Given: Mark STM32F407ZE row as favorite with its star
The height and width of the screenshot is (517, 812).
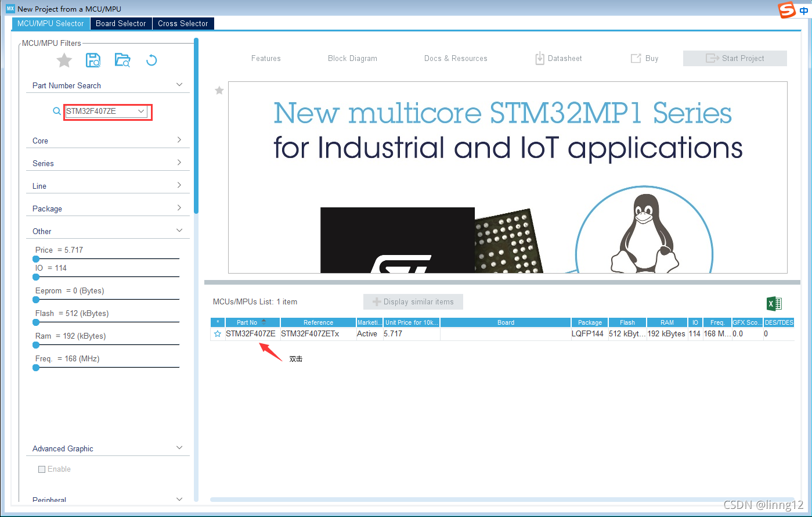Looking at the screenshot, I should pyautogui.click(x=218, y=334).
